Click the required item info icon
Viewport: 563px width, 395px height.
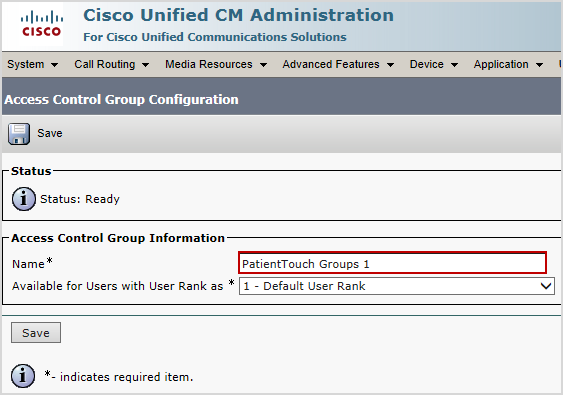(23, 376)
